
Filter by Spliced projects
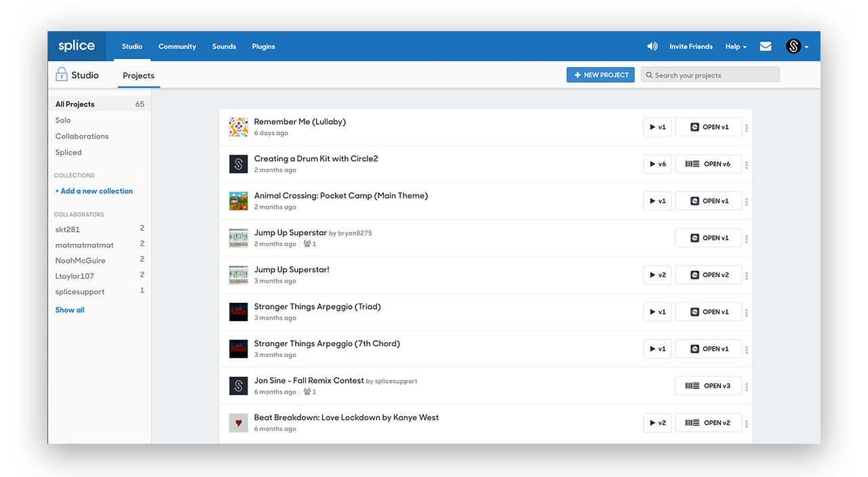[68, 152]
